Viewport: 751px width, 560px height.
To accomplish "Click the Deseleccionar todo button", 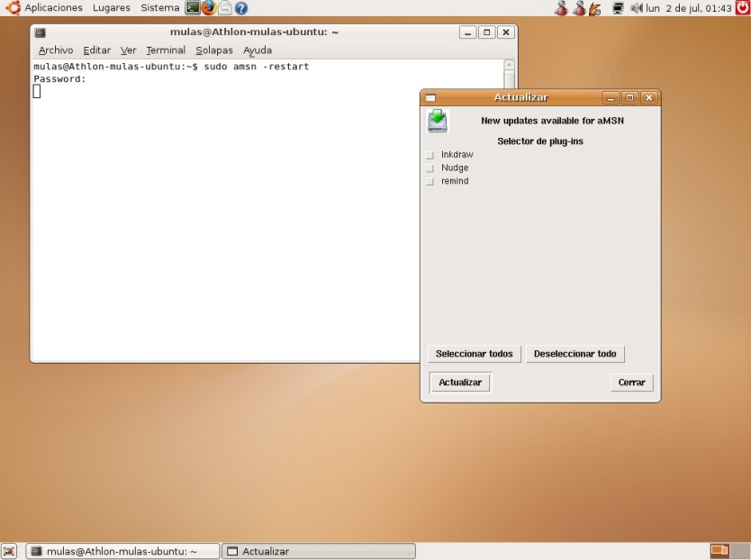I will [575, 354].
